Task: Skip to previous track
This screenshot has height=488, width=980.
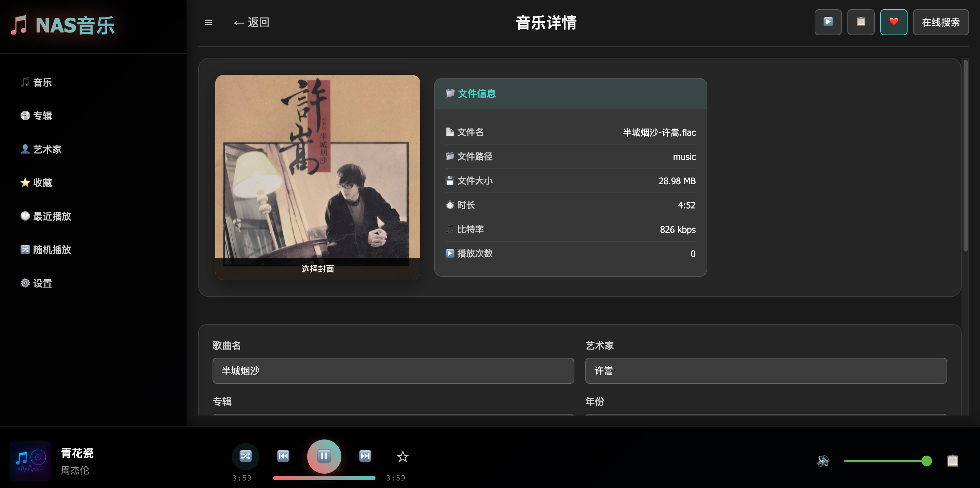Action: (283, 456)
